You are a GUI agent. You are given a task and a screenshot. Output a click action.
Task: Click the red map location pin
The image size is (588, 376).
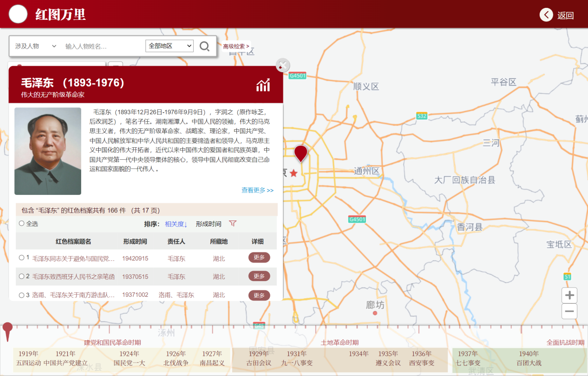[301, 153]
